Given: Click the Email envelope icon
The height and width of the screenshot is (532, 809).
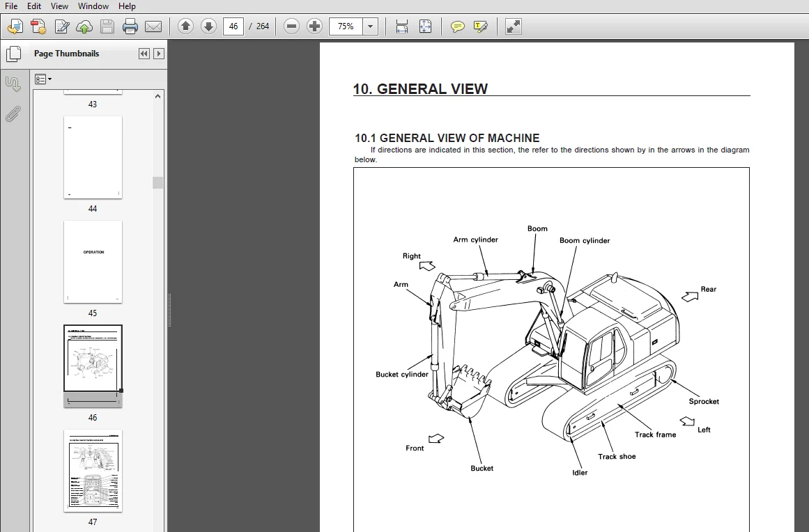Looking at the screenshot, I should click(153, 26).
